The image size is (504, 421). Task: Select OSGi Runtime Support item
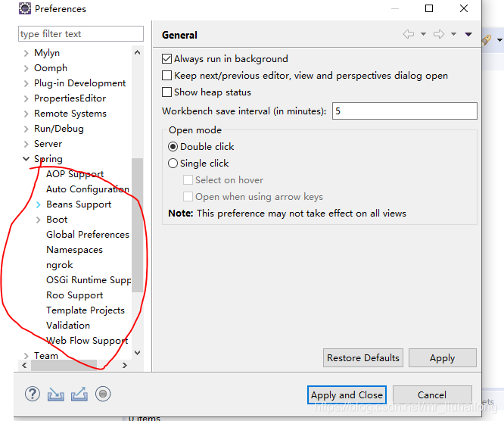tap(89, 280)
